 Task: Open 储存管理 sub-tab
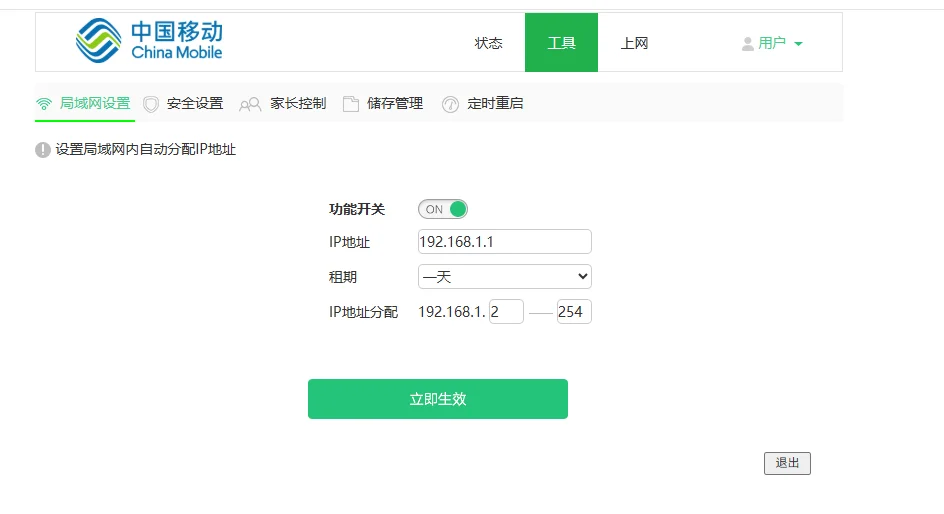point(384,104)
